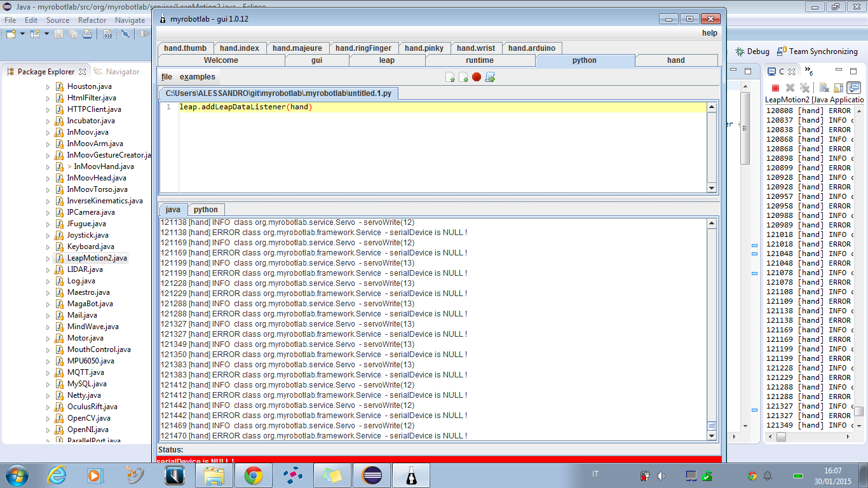Expand Houston.java in Package Explorer
Screen dimensions: 868x488
(x=48, y=86)
